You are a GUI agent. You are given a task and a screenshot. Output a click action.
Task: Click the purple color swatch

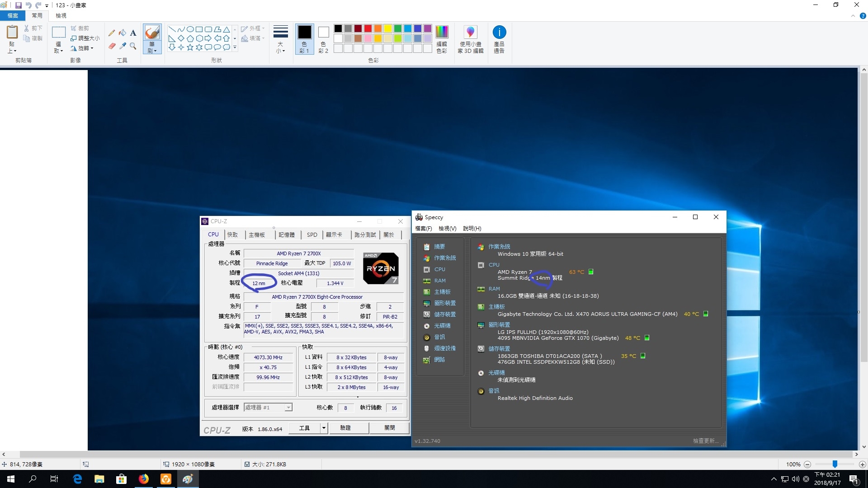(427, 28)
